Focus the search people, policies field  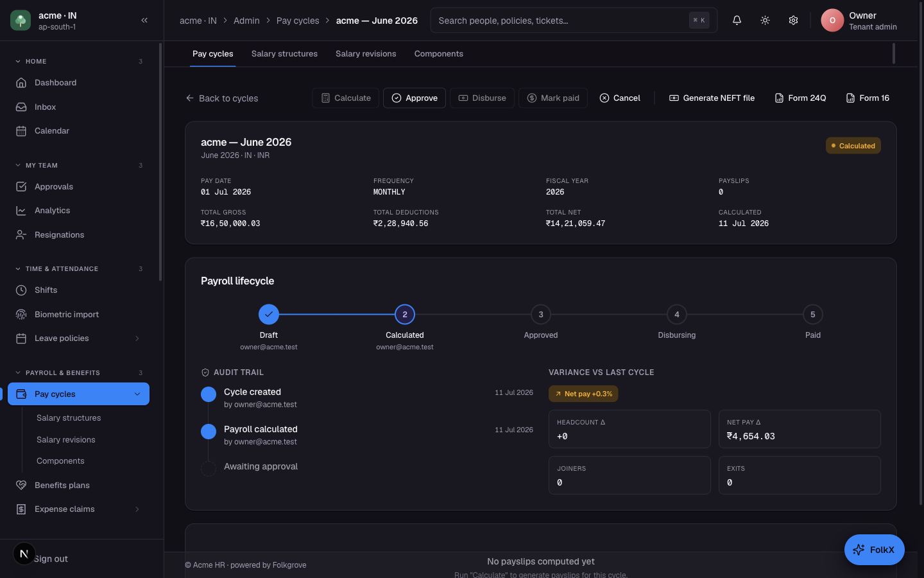coord(574,21)
